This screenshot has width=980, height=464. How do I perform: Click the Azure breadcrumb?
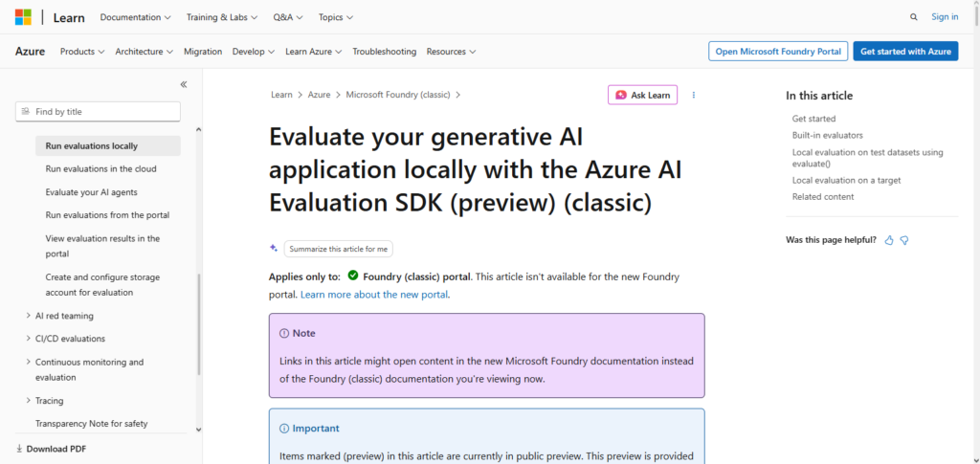point(319,95)
